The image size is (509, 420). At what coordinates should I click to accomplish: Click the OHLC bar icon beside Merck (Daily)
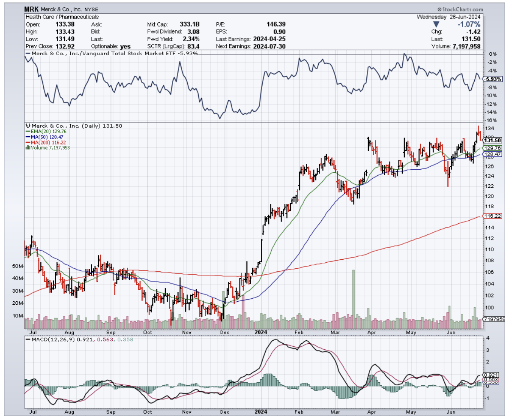(x=27, y=126)
